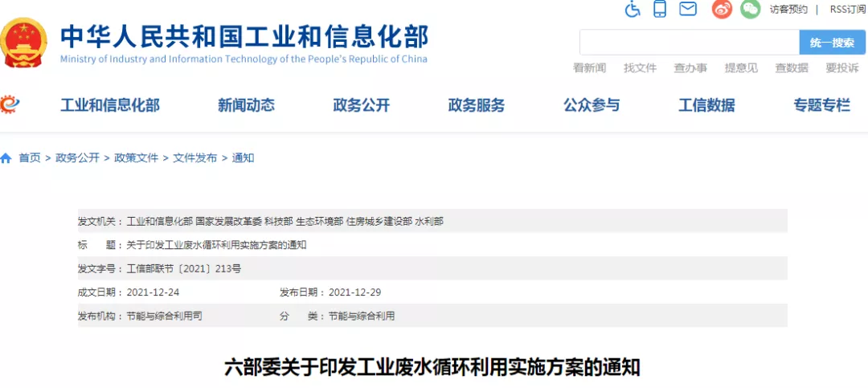868x388 pixels.
Task: Click the 发布日期 value 2021-12-29
Action: [x=355, y=292]
